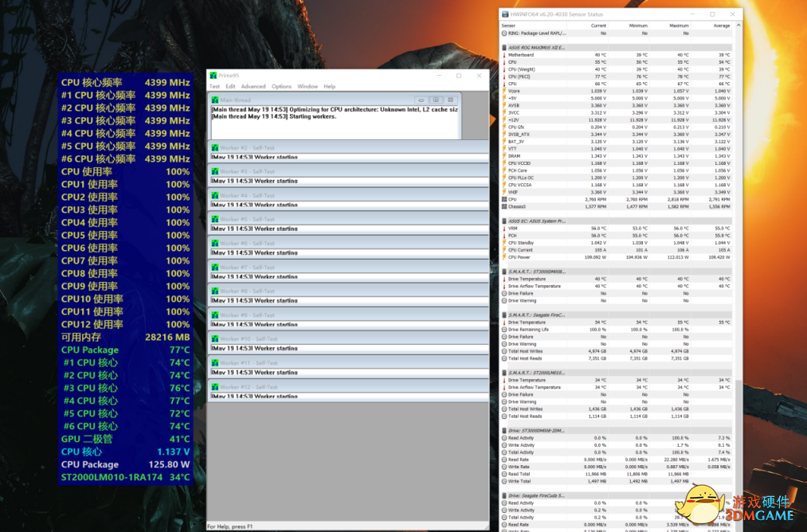Click the GPU 二极管 41°C overlay line

tap(126, 439)
